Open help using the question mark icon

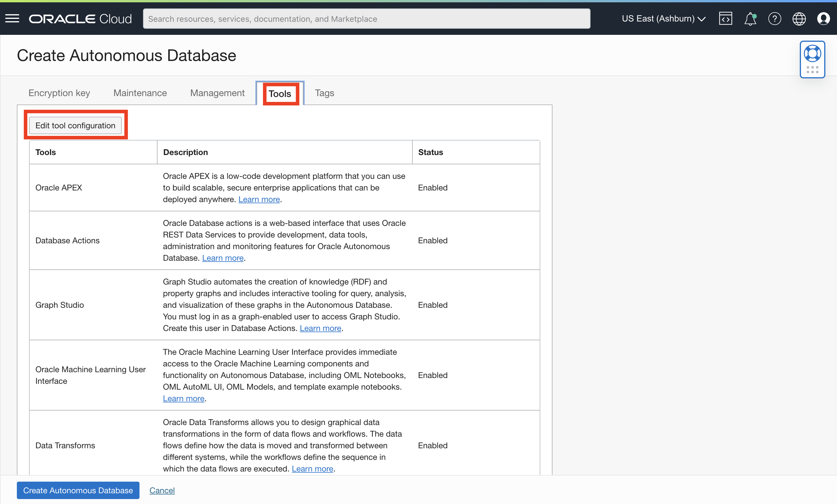tap(775, 19)
